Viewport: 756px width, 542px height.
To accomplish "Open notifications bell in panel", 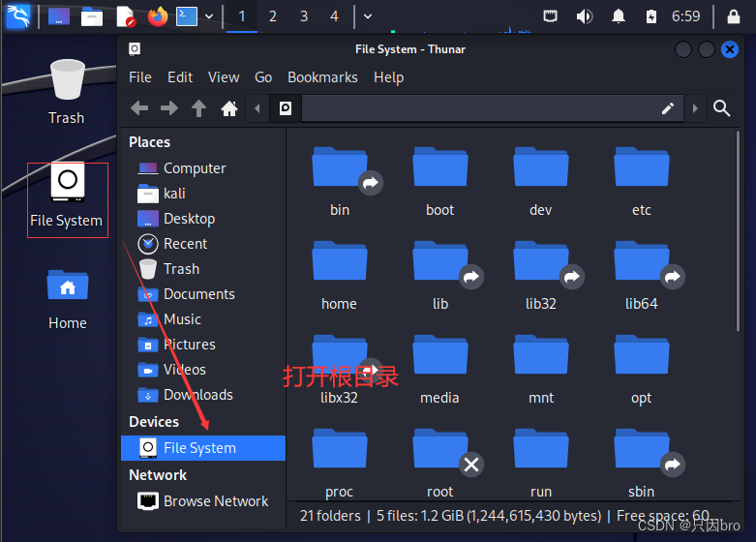I will pyautogui.click(x=619, y=16).
